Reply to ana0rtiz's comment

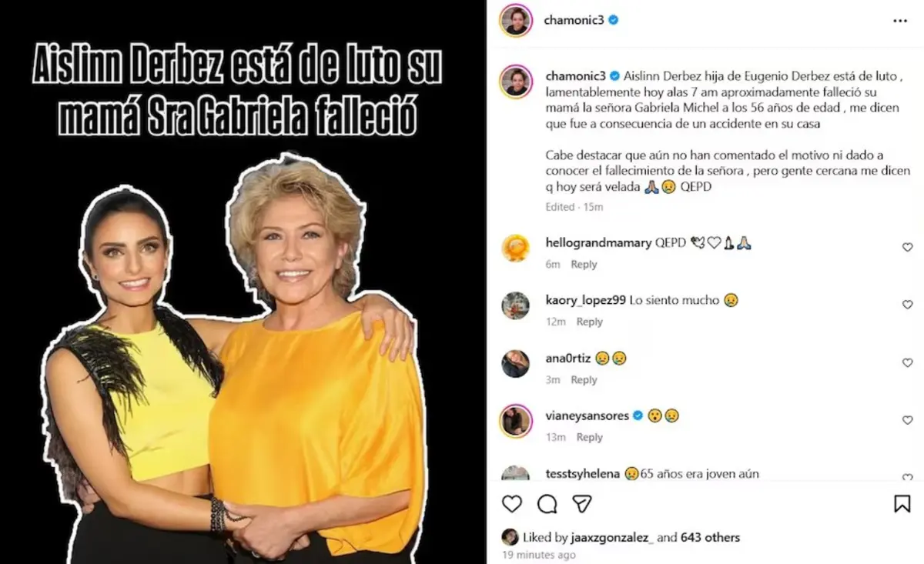584,380
